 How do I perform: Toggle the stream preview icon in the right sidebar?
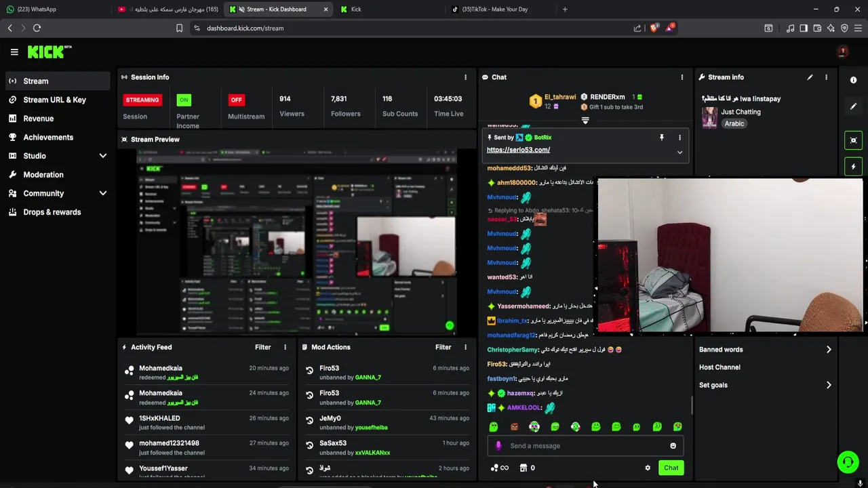tap(853, 140)
